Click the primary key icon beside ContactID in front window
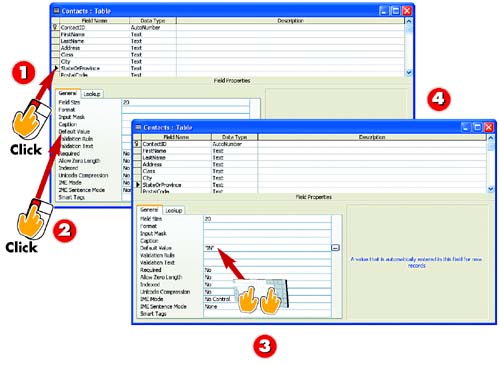The image size is (500, 365). [x=137, y=144]
